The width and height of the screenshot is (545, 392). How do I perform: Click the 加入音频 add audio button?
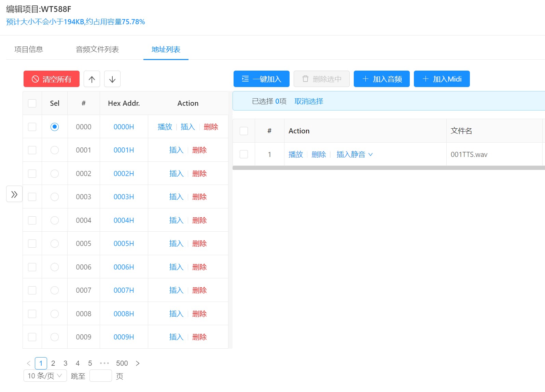pos(382,79)
